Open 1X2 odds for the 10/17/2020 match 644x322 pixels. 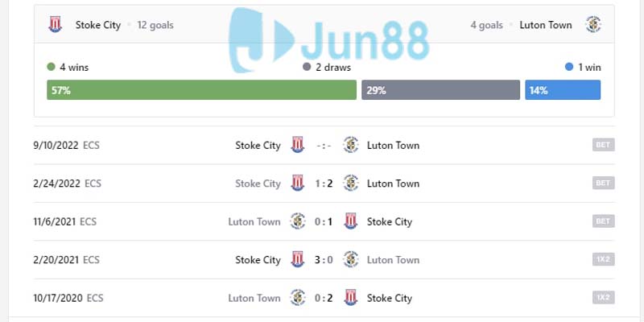point(603,298)
